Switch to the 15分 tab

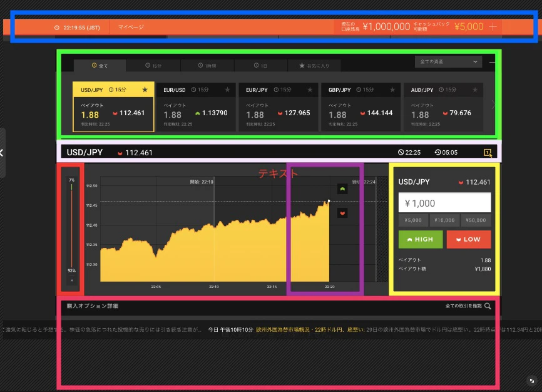coord(153,65)
